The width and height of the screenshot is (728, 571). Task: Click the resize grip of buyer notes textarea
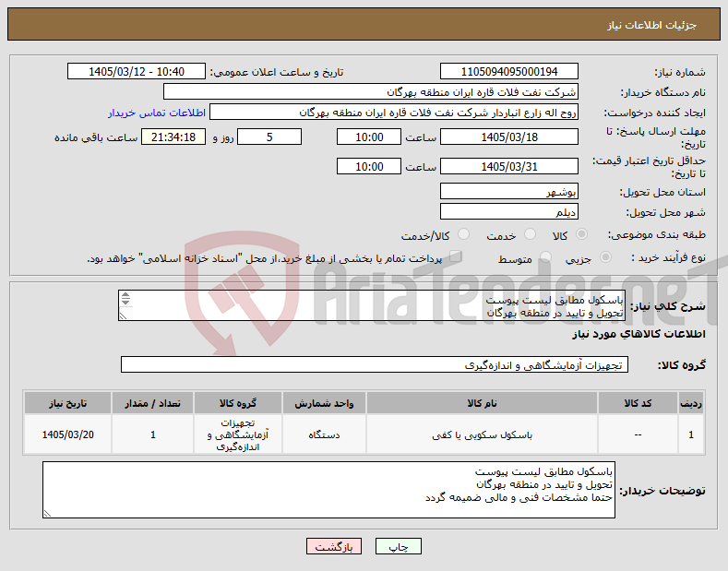click(x=47, y=514)
